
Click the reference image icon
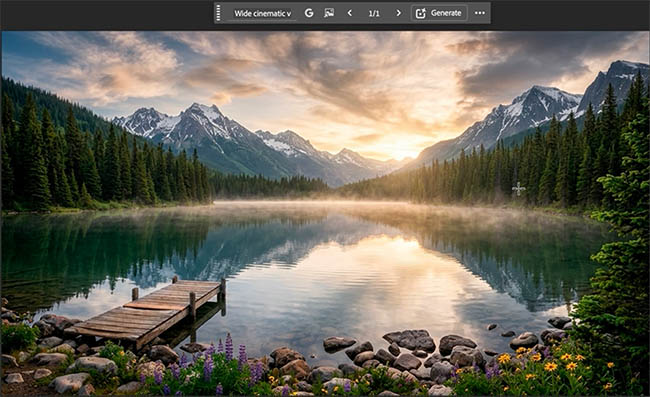pyautogui.click(x=329, y=13)
